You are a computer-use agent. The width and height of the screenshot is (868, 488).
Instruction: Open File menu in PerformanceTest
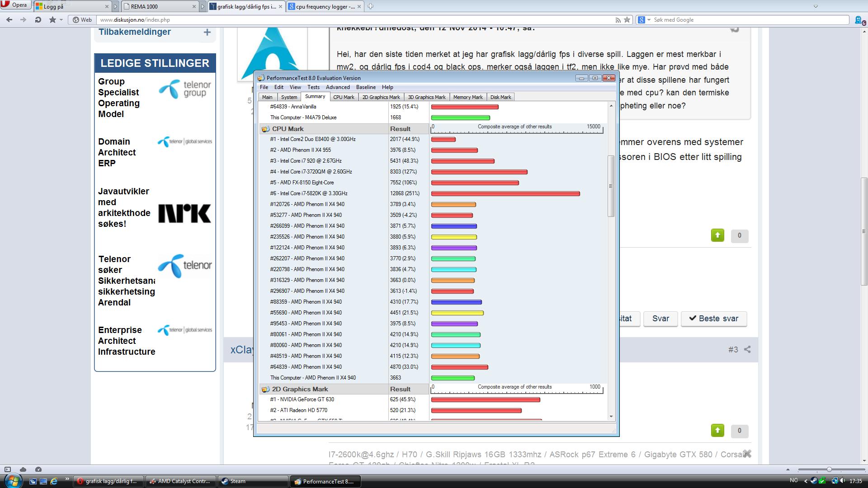click(x=264, y=87)
